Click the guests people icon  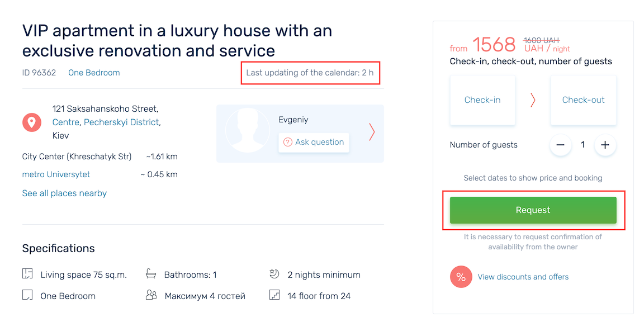pos(151,295)
